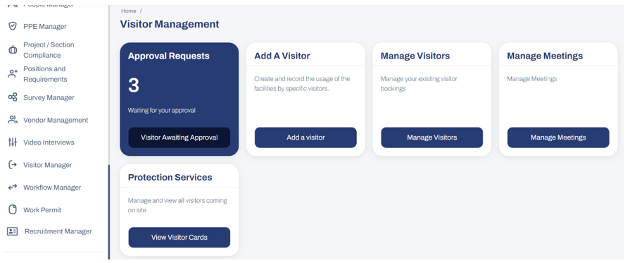Go to Home in the breadcrumb
Image resolution: width=644 pixels, height=263 pixels.
click(x=129, y=11)
